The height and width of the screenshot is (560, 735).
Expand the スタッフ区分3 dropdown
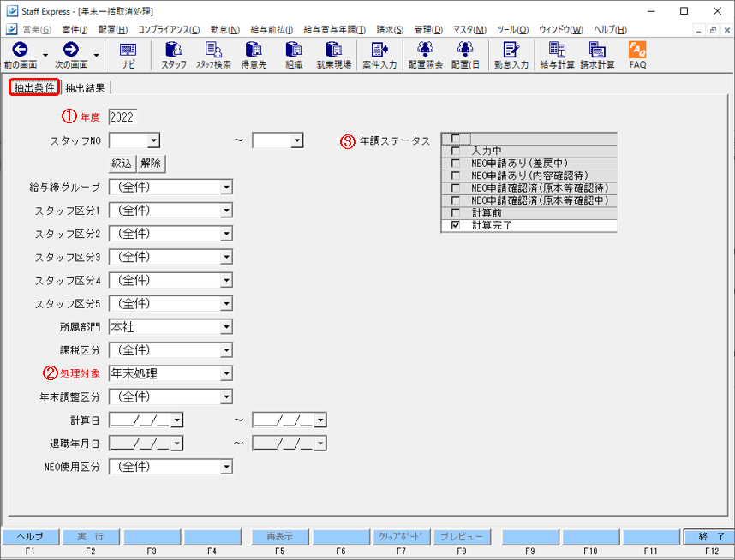click(226, 257)
